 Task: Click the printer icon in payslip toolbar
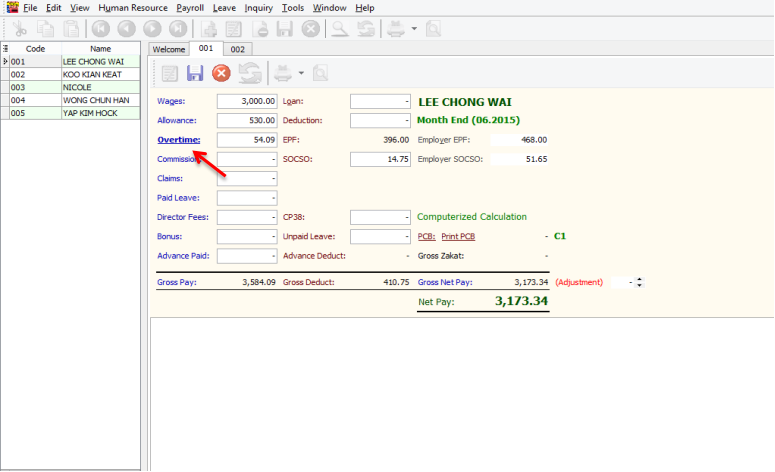click(x=283, y=73)
